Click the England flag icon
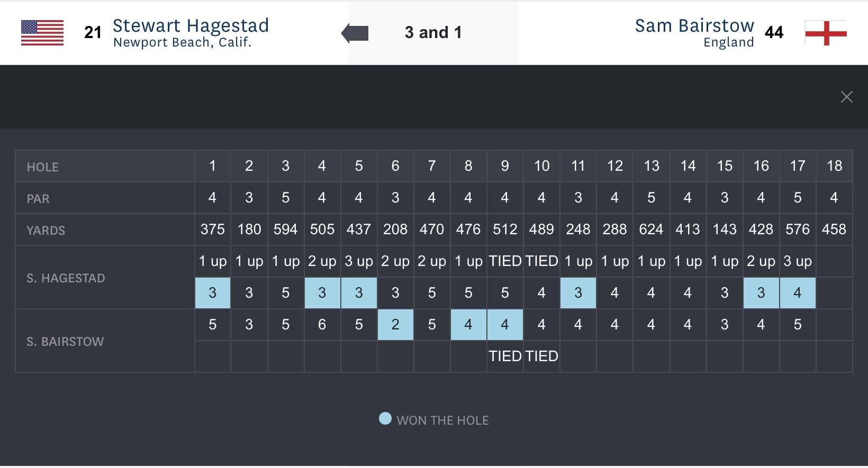The image size is (868, 468). click(826, 33)
